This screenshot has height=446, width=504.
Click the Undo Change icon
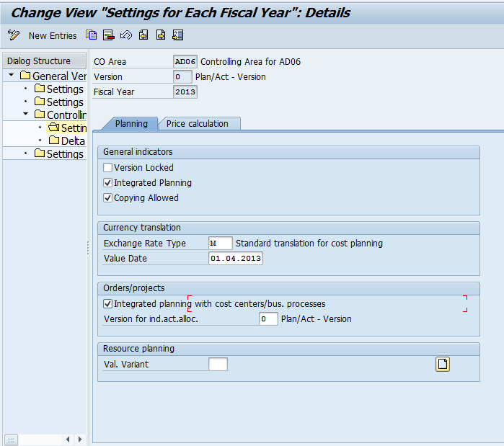pyautogui.click(x=126, y=35)
